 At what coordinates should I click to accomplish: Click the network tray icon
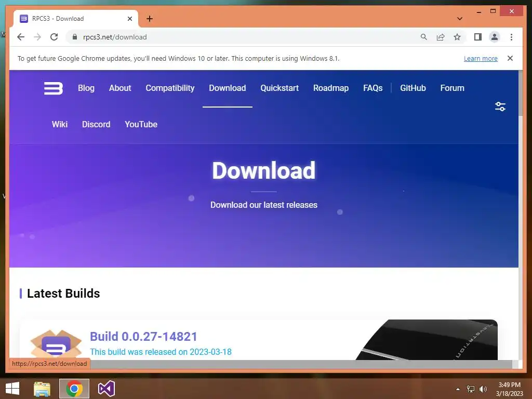[x=471, y=389]
